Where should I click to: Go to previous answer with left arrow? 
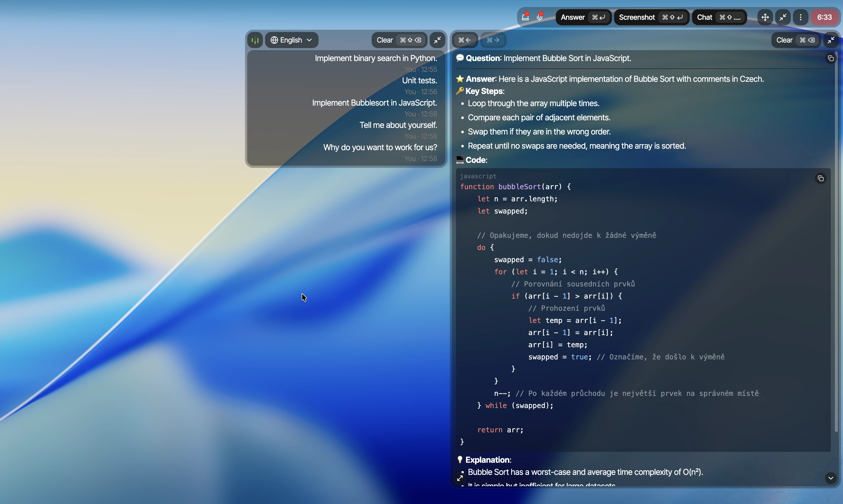coord(465,40)
